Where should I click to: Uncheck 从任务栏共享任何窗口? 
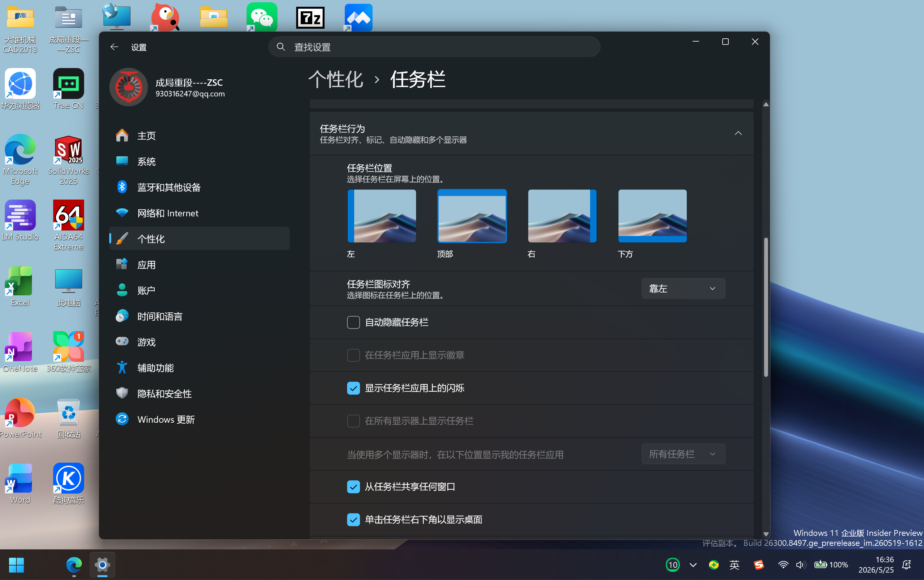coord(353,487)
